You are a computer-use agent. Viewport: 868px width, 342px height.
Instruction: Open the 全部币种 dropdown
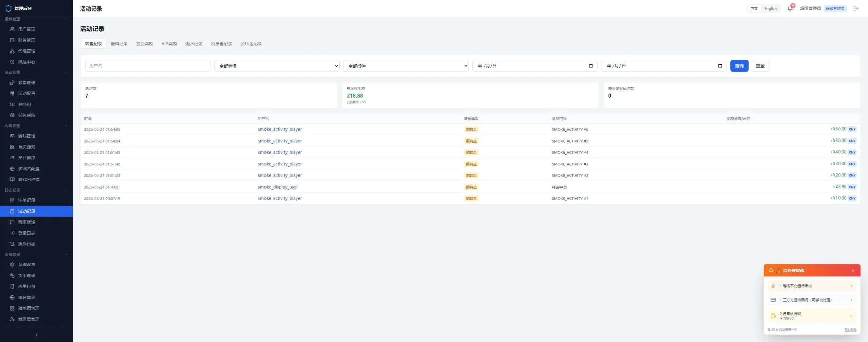406,66
